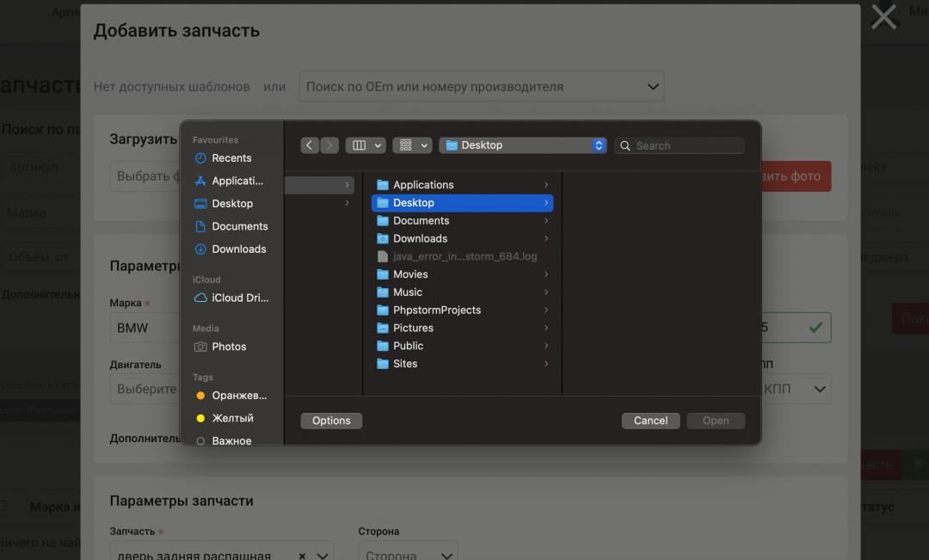Open the column view switcher
This screenshot has width=929, height=560.
point(366,145)
